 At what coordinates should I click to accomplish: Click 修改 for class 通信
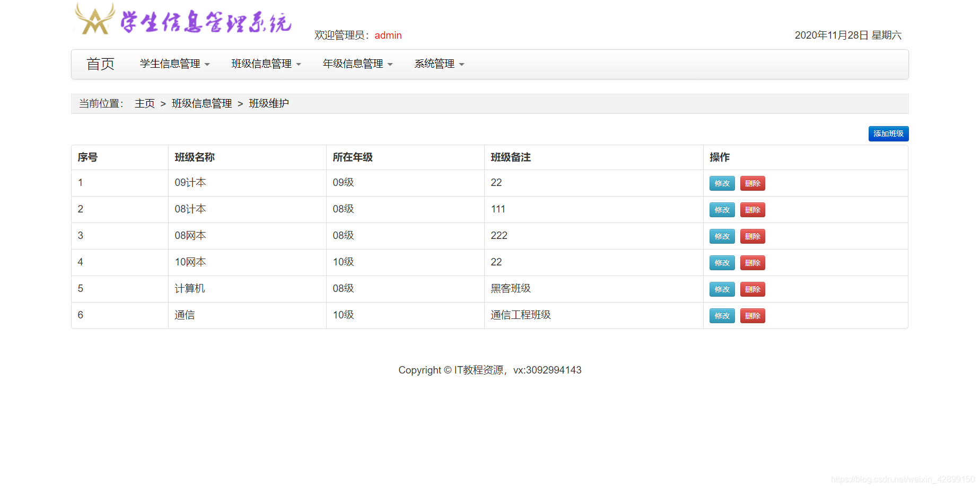pos(722,316)
